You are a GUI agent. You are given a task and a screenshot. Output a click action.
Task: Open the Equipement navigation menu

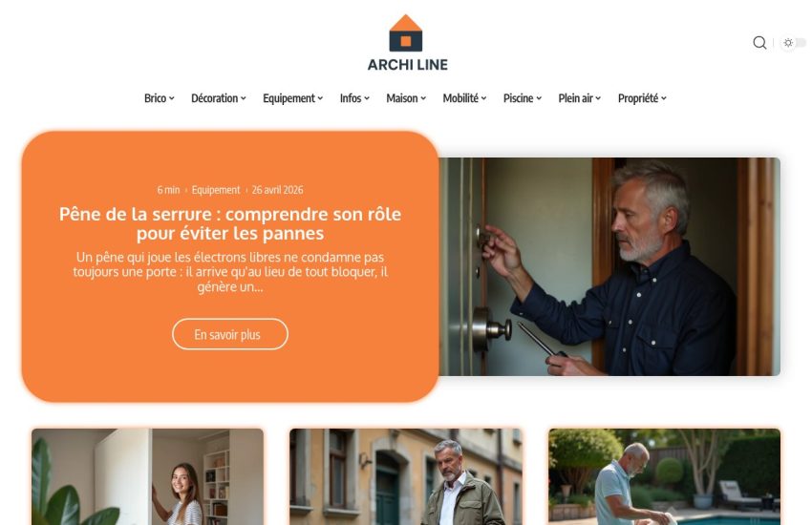(x=292, y=98)
